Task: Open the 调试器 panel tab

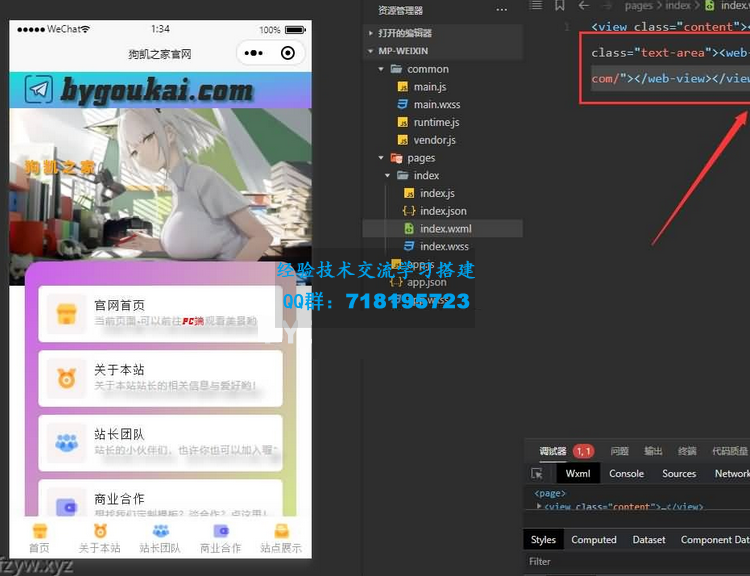Action: tap(552, 451)
